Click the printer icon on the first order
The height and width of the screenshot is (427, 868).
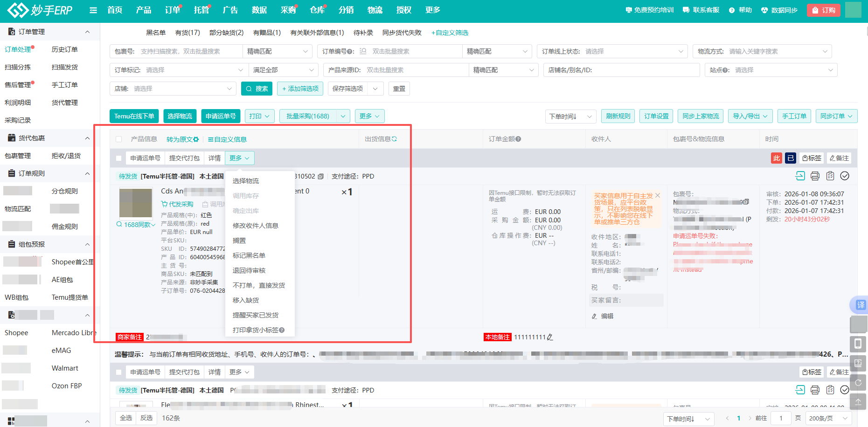[x=815, y=176]
